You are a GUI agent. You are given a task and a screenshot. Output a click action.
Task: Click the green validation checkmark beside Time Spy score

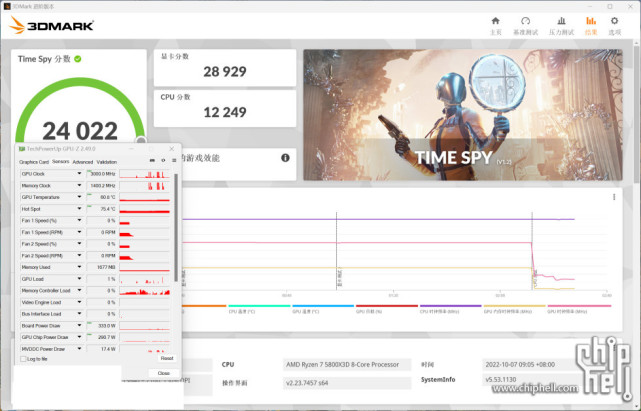tap(78, 59)
